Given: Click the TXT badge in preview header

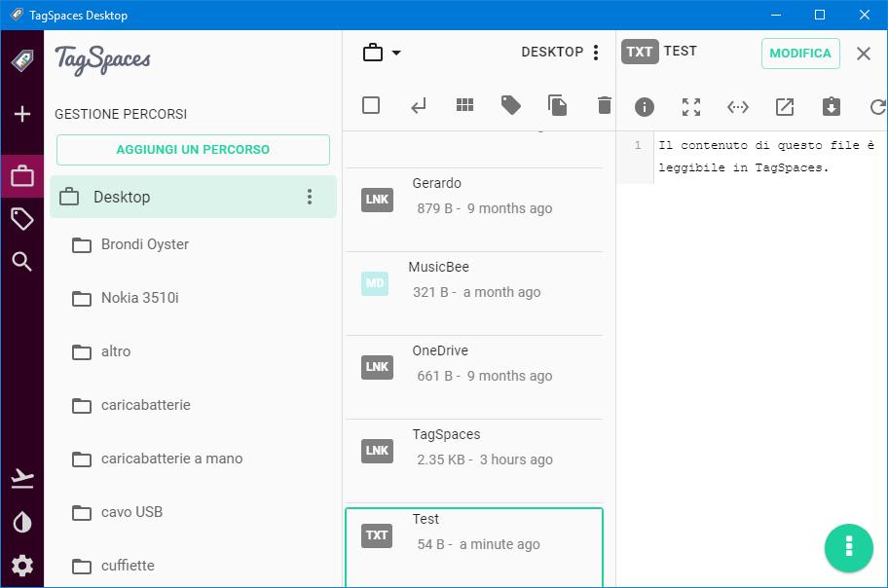Looking at the screenshot, I should coord(640,52).
